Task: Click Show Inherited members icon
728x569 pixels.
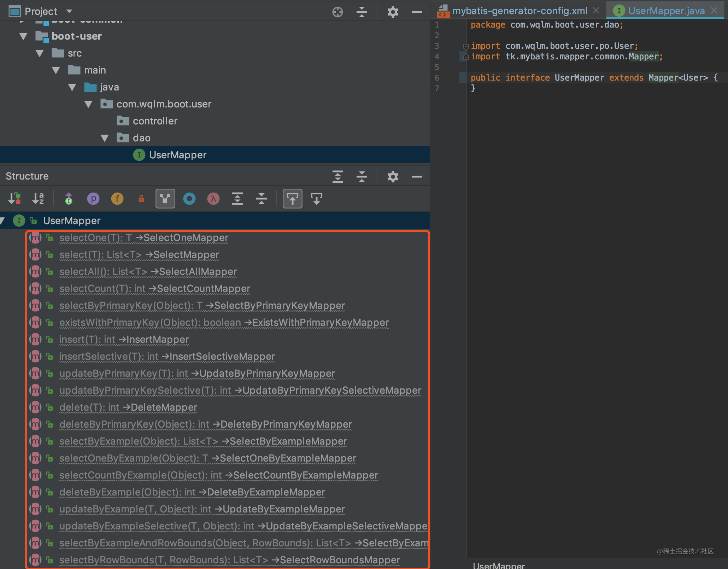Action: pos(165,199)
